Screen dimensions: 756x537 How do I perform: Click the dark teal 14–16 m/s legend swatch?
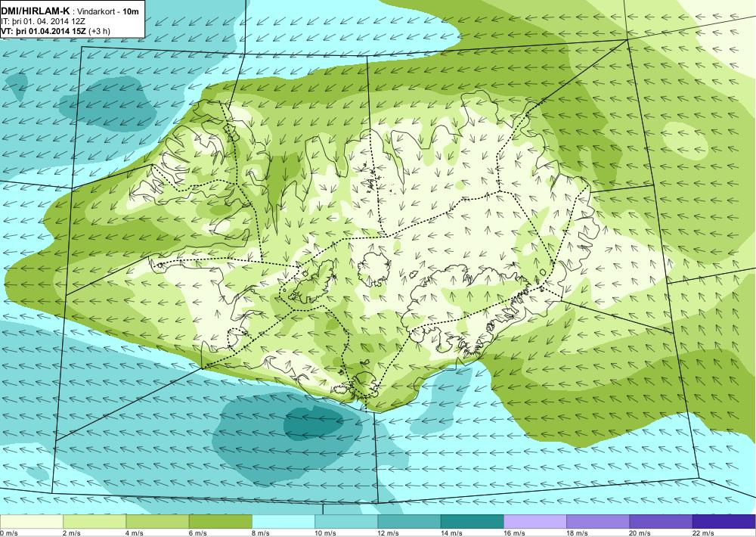(x=472, y=522)
